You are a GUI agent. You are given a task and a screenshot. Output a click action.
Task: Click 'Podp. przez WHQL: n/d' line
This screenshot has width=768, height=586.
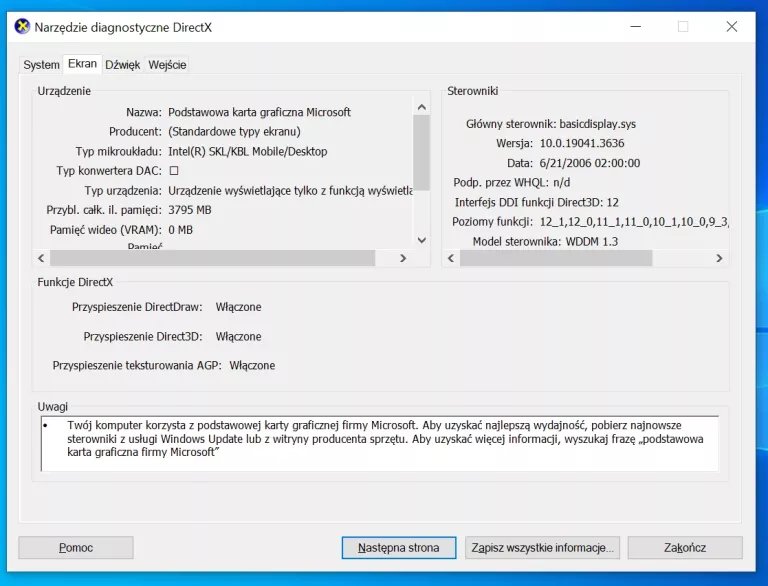click(512, 183)
